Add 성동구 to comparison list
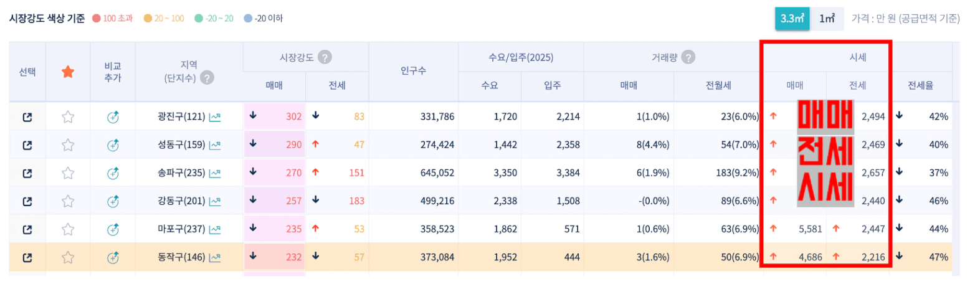The image size is (980, 289). (113, 145)
